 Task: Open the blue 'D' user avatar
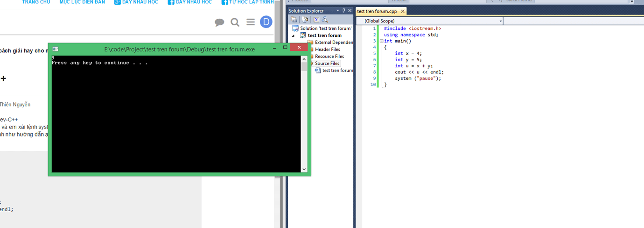[266, 22]
